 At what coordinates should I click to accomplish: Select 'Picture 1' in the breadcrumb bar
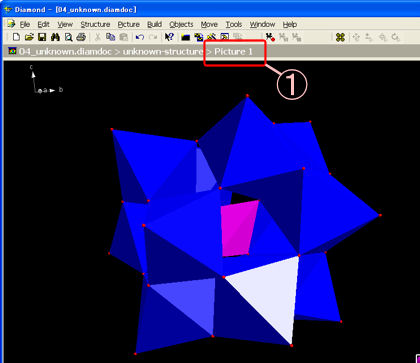(x=233, y=52)
